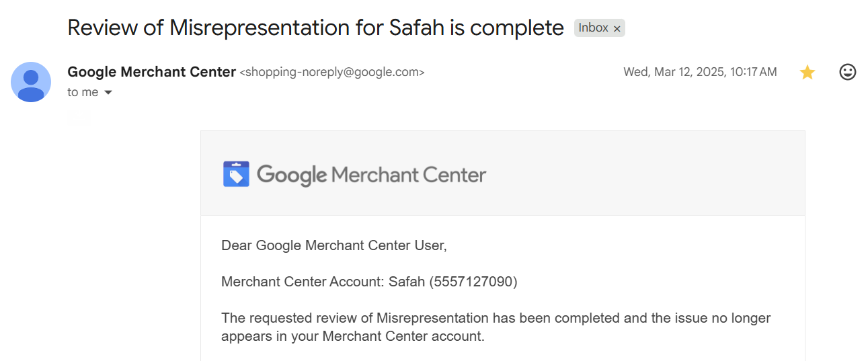Select the shopping-noreply@google.com sender address
Image resolution: width=868 pixels, height=361 pixels.
tap(332, 72)
